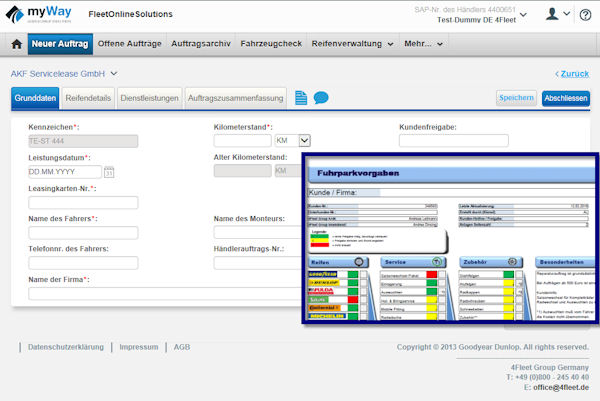The image size is (600, 401).
Task: Expand the AKF Servicelease GmbH selector
Action: pos(114,73)
